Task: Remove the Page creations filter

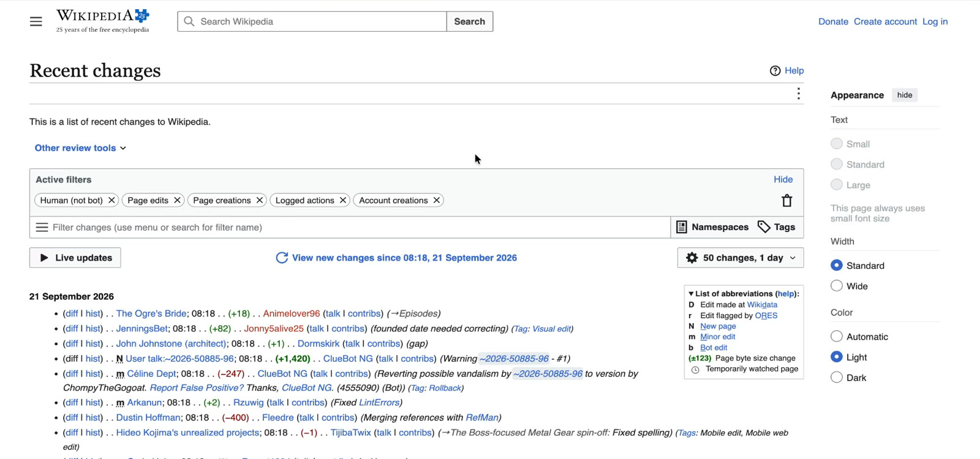Action: click(x=260, y=200)
